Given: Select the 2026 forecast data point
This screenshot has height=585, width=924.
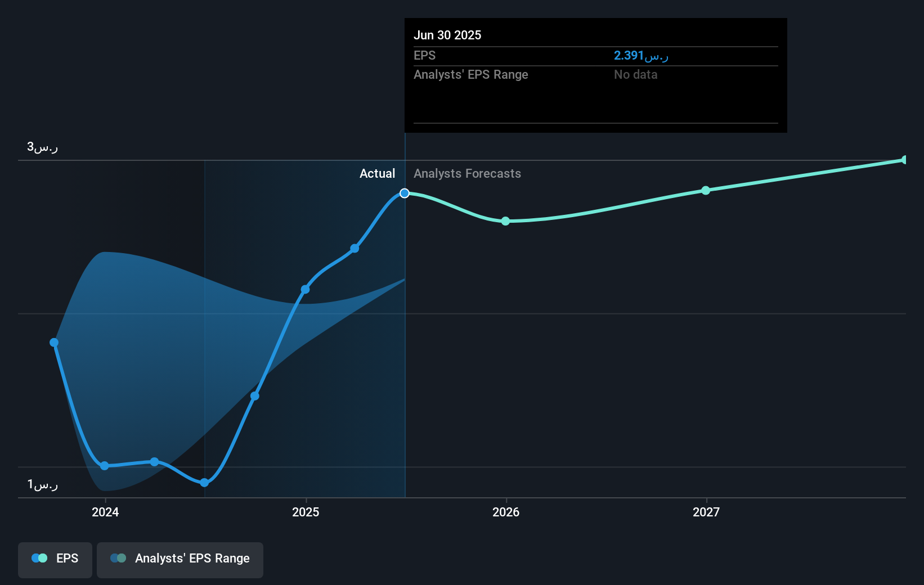Looking at the screenshot, I should coord(505,221).
